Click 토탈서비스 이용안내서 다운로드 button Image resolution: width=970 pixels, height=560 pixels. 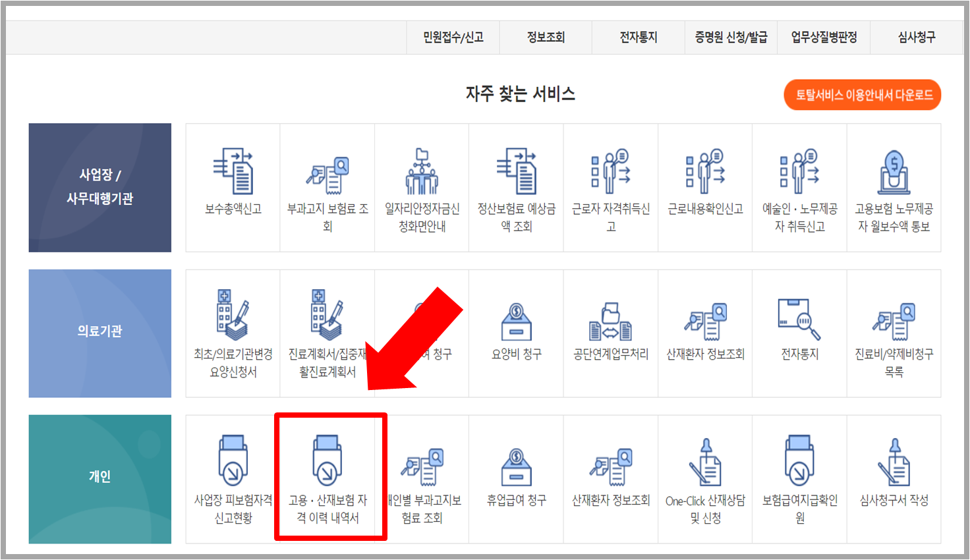coord(862,94)
